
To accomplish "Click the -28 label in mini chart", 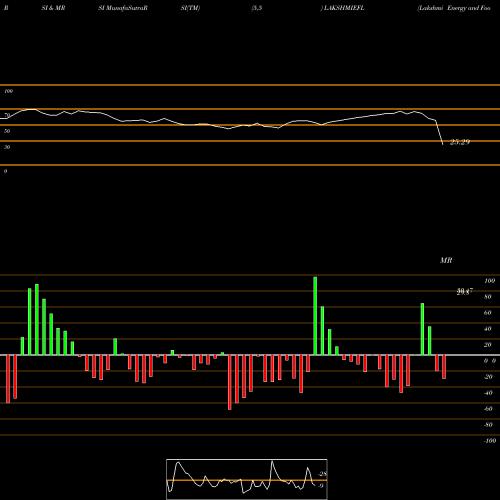I will [322, 474].
